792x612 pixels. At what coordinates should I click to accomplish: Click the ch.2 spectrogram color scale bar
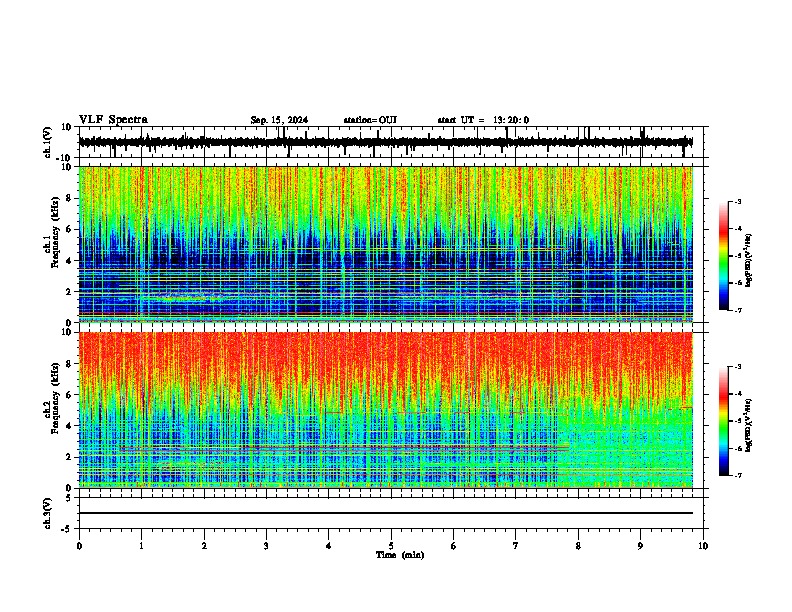724,421
